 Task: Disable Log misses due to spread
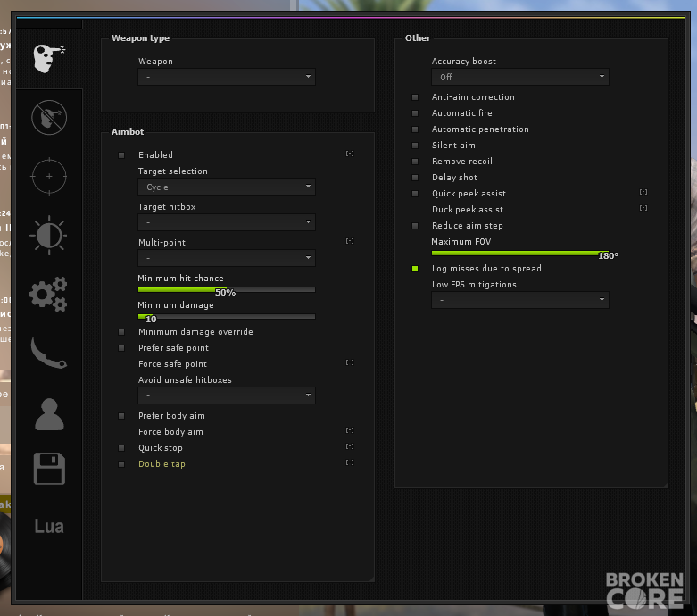click(415, 269)
